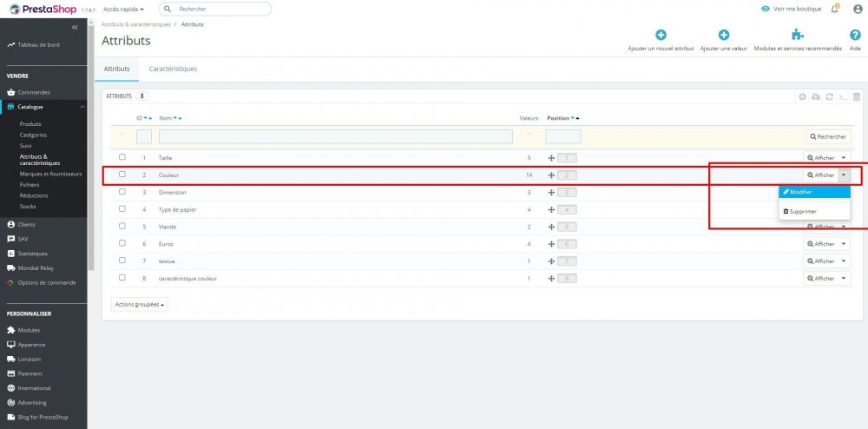This screenshot has height=429, width=868.
Task: Click the export cloud icon in the Attributs panel header
Action: click(815, 96)
